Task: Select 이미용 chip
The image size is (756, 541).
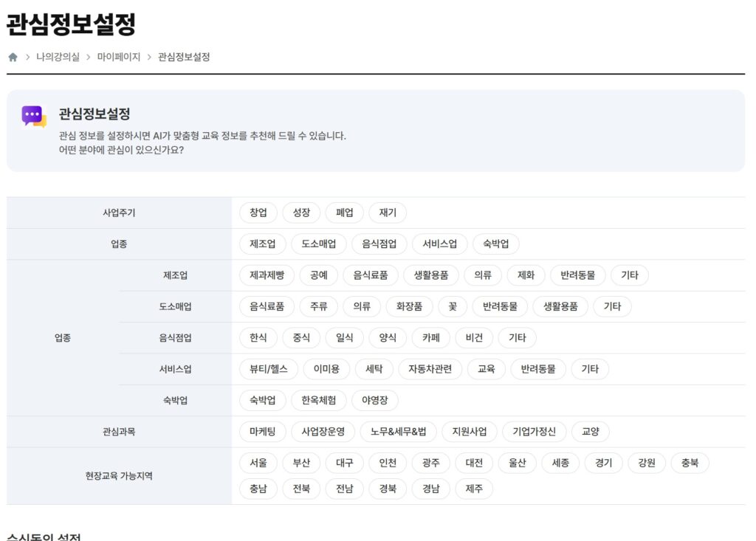Action: [x=326, y=369]
